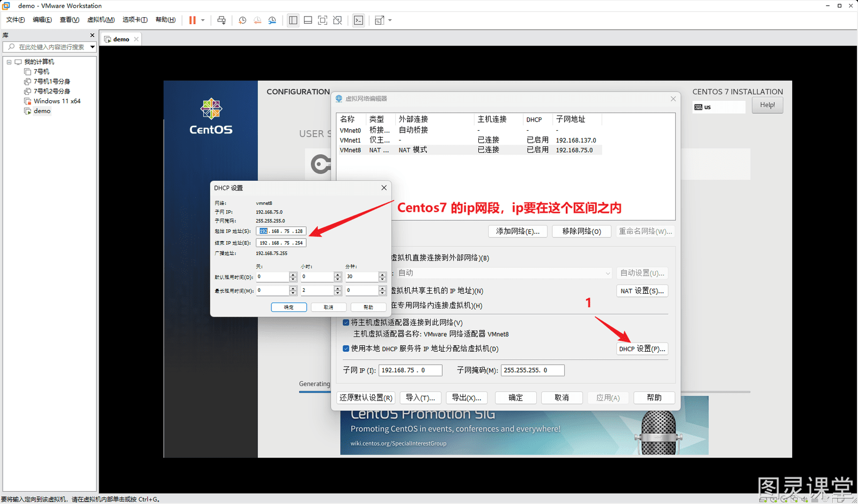Image resolution: width=858 pixels, height=504 pixels.
Task: Click the Help! button in CentOS installer
Action: tap(767, 105)
